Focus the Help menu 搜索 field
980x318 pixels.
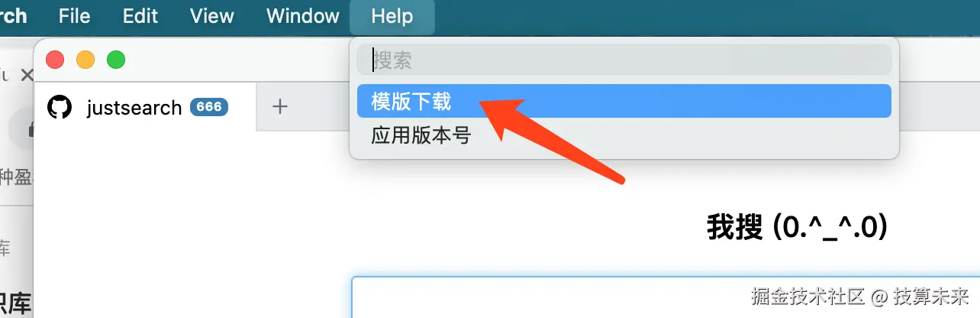tap(624, 60)
